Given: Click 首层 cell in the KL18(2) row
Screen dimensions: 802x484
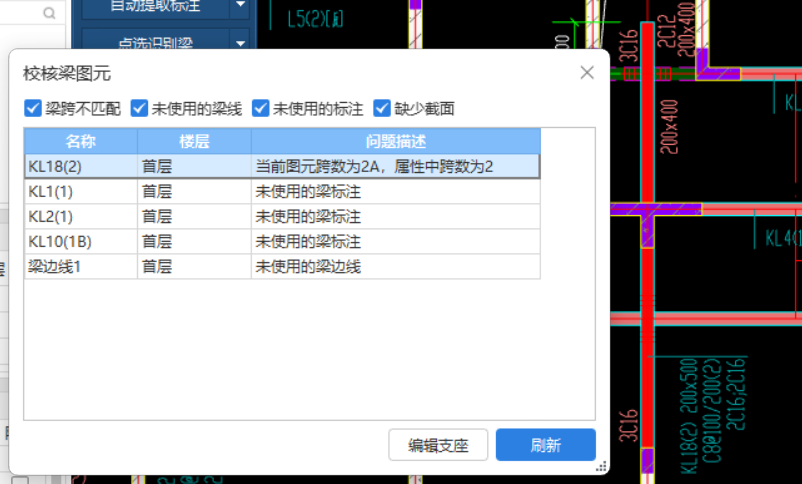Looking at the screenshot, I should [194, 166].
